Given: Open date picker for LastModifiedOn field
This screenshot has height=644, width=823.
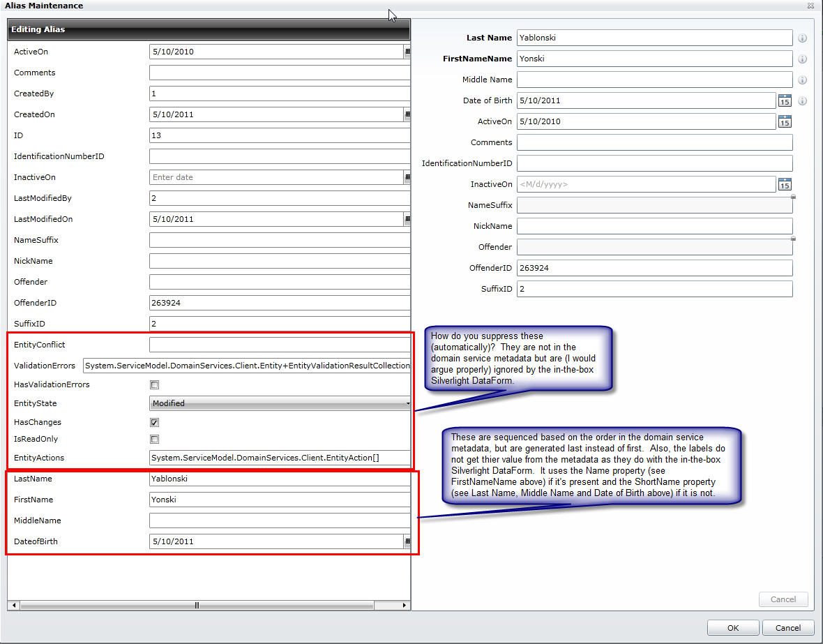Looking at the screenshot, I should click(x=407, y=219).
